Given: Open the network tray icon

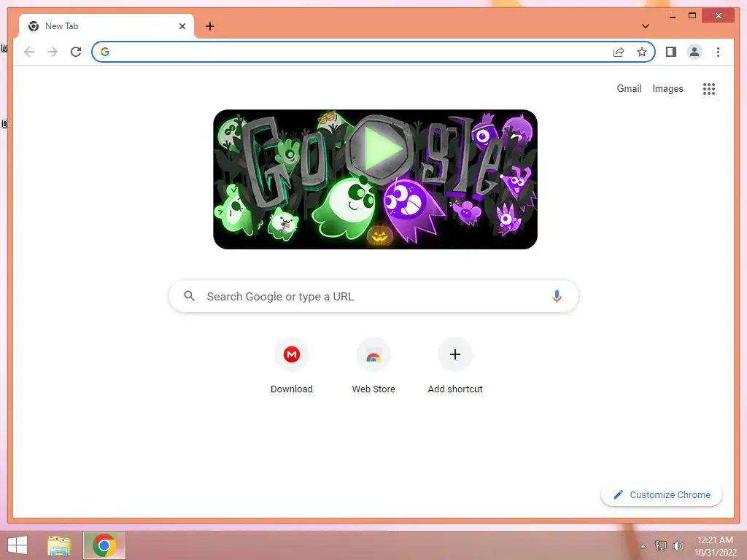Looking at the screenshot, I should point(660,546).
